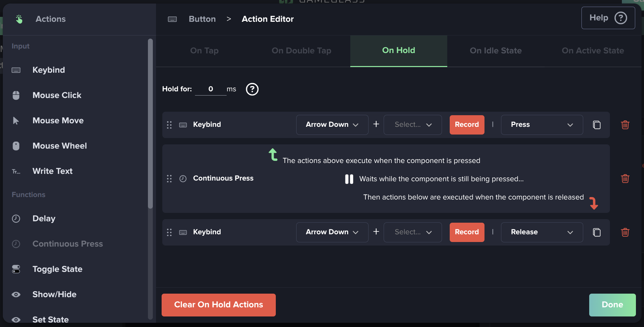Delete the Continuous Press action
The width and height of the screenshot is (644, 327).
click(x=625, y=178)
